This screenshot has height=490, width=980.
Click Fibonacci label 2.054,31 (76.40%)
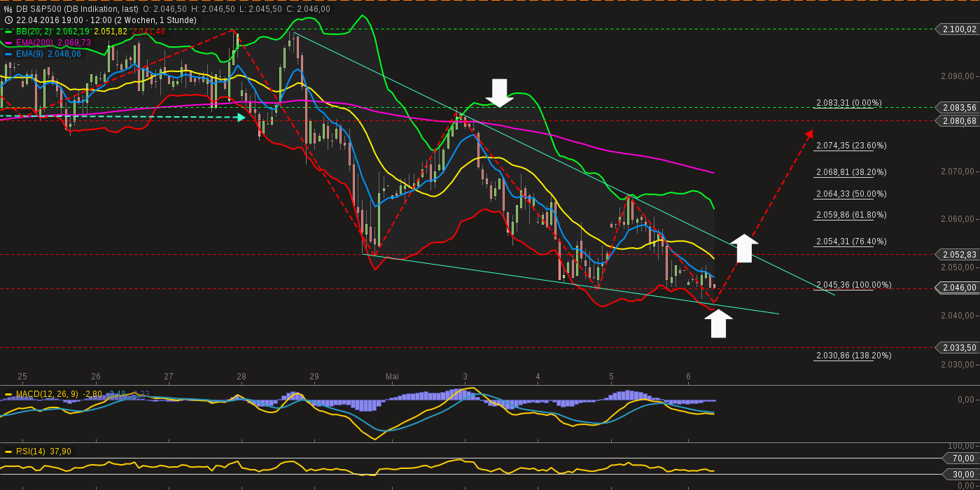point(851,241)
